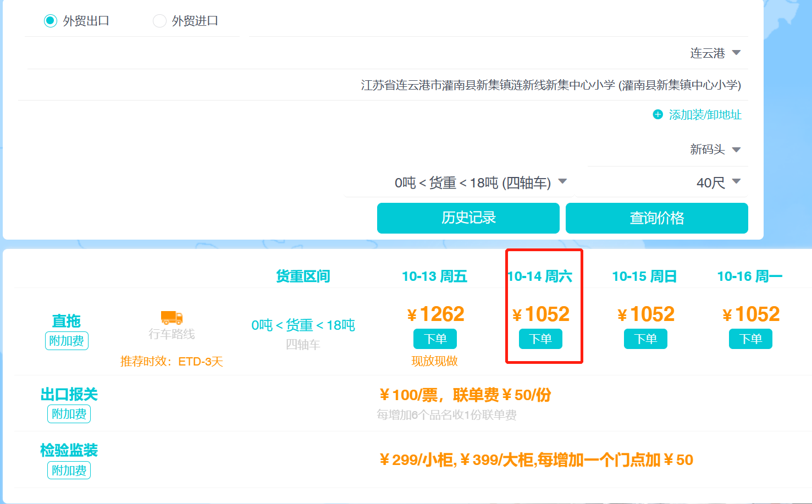This screenshot has width=812, height=504.
Task: Select the 外贸出口 radio button
Action: [x=51, y=21]
